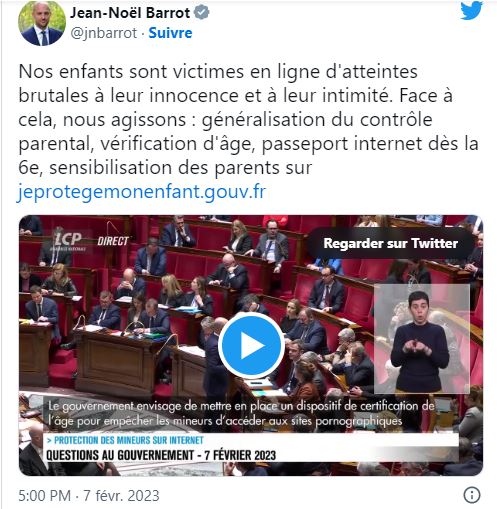This screenshot has height=509, width=497.
Task: Follow the account via Suivre
Action: tap(170, 33)
